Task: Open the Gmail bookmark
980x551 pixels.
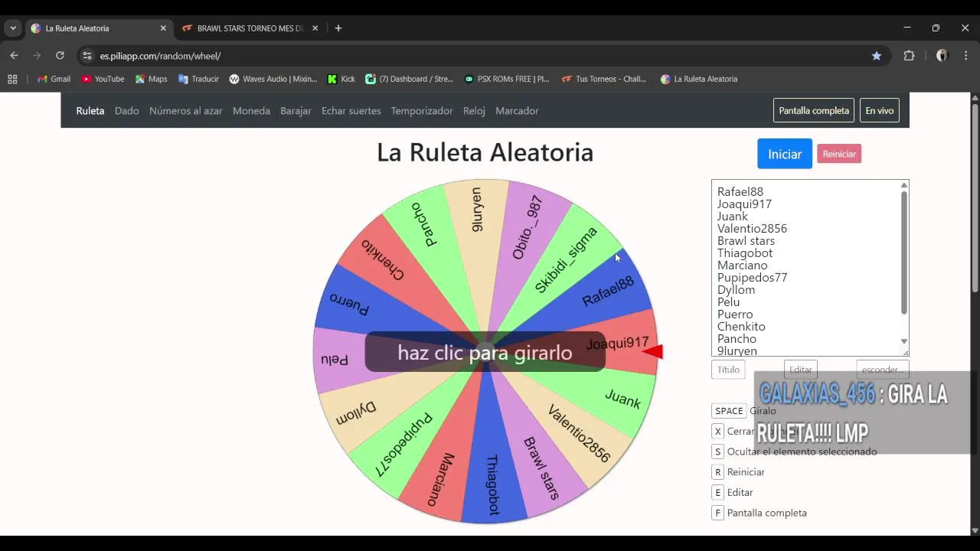Action: [54, 79]
